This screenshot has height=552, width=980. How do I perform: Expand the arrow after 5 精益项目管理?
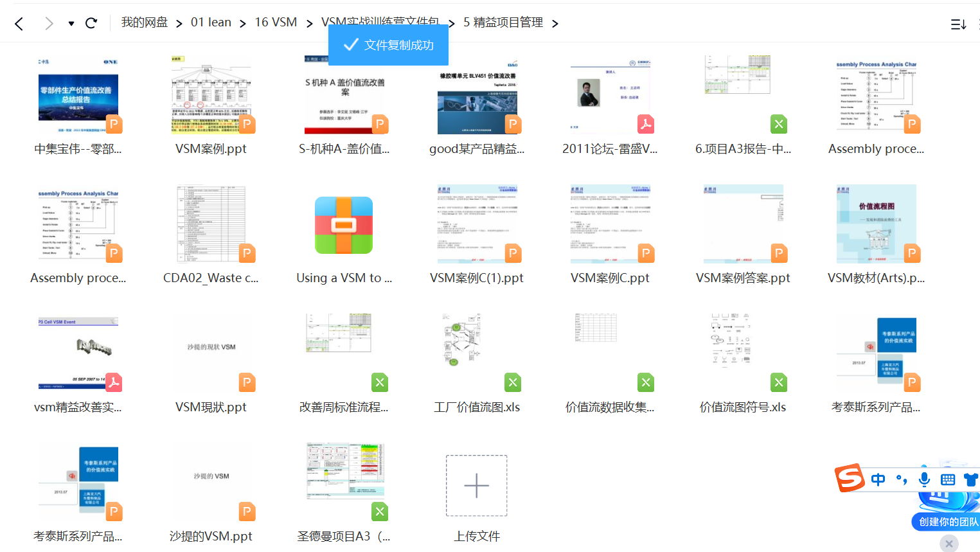555,24
